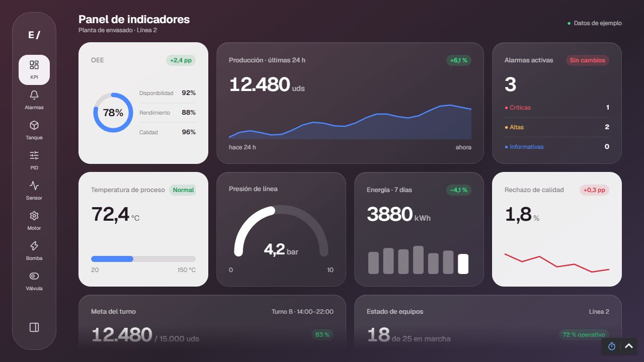Click the stopwatch icon in the corner widget
644x362 pixels.
point(612,346)
